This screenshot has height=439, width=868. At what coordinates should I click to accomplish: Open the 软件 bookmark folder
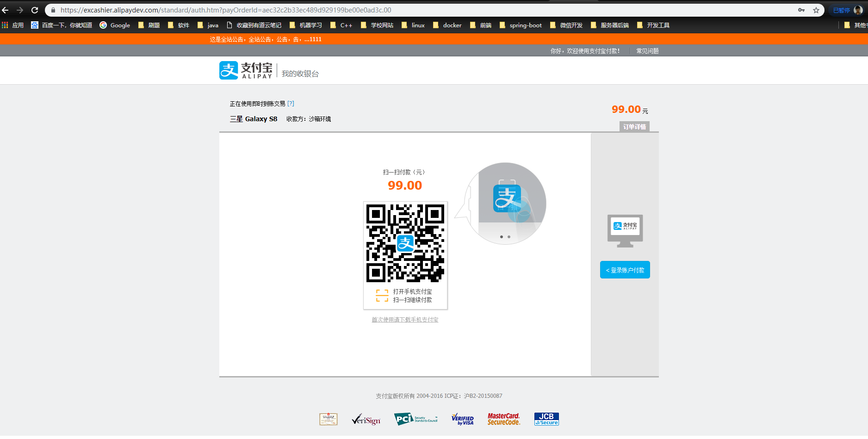coord(179,25)
